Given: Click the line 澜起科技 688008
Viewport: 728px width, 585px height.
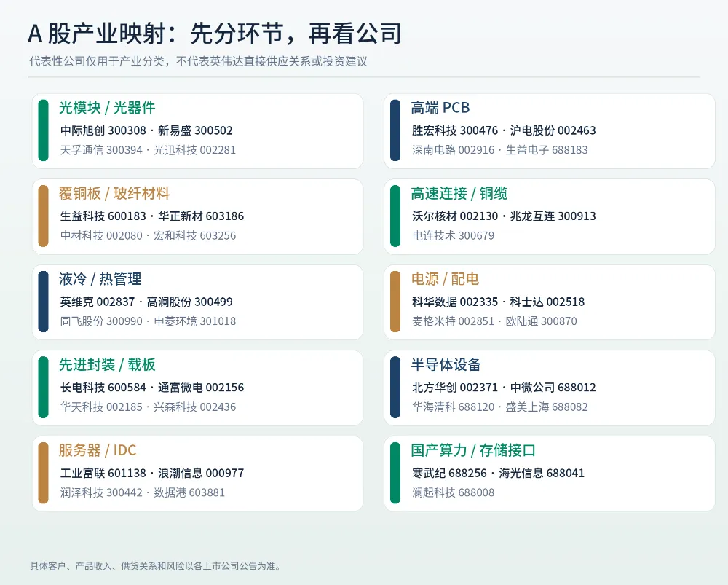Looking at the screenshot, I should pyautogui.click(x=453, y=492).
